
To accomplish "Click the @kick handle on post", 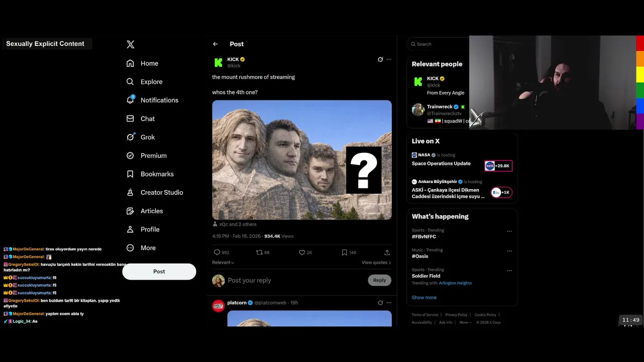I will pos(234,66).
